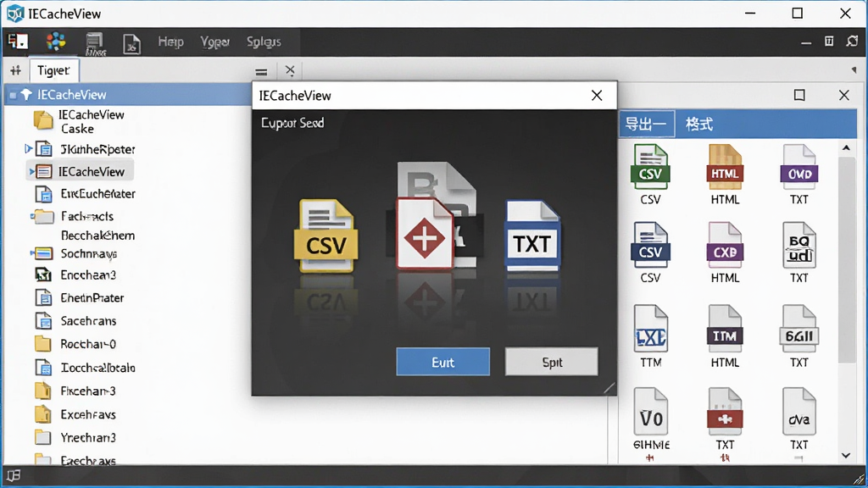Open the Vgger menu
The image size is (868, 488).
tap(214, 42)
